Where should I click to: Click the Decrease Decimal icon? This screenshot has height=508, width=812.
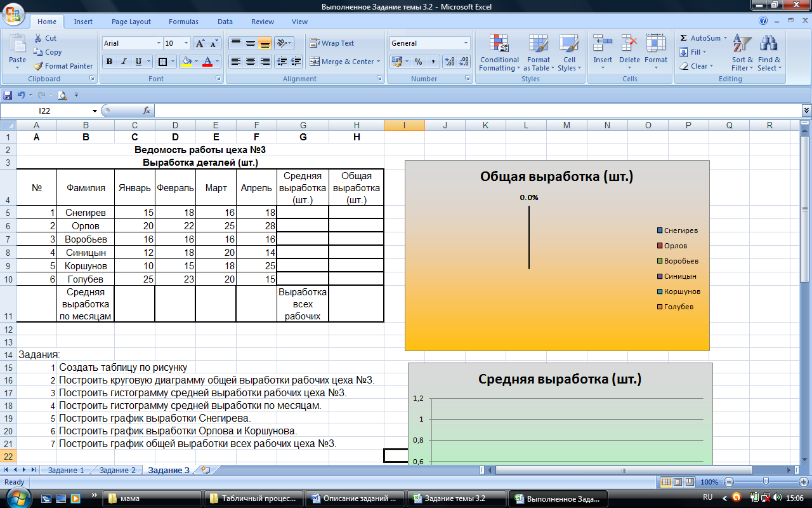pyautogui.click(x=464, y=62)
